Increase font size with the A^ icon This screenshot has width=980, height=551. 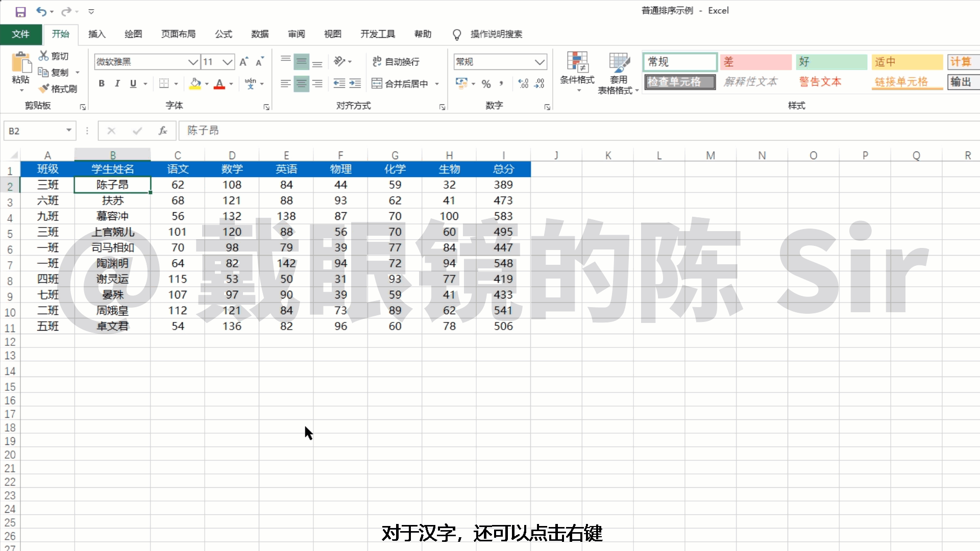pyautogui.click(x=243, y=61)
